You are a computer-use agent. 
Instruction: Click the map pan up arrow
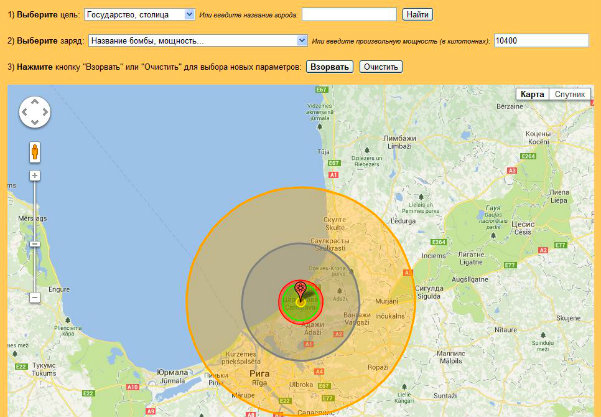[x=34, y=103]
